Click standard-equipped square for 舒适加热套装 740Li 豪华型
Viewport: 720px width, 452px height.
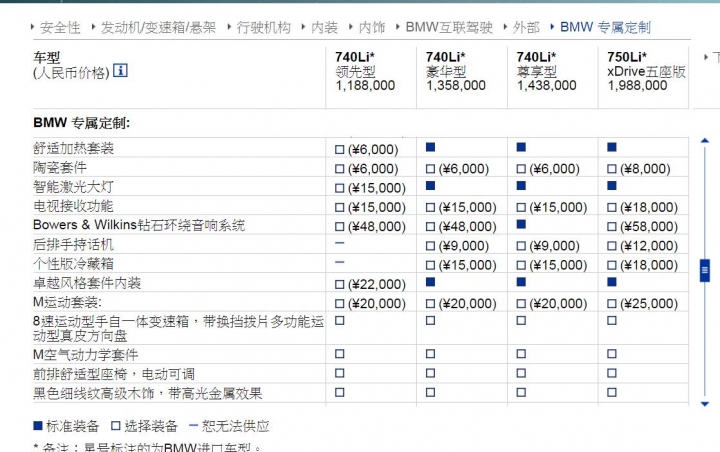coord(430,147)
